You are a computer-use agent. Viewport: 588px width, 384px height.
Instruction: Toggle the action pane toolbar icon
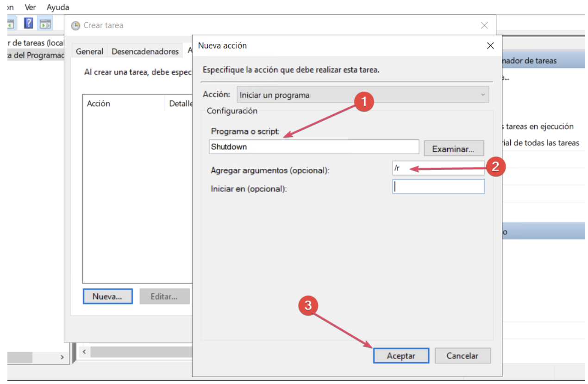45,23
